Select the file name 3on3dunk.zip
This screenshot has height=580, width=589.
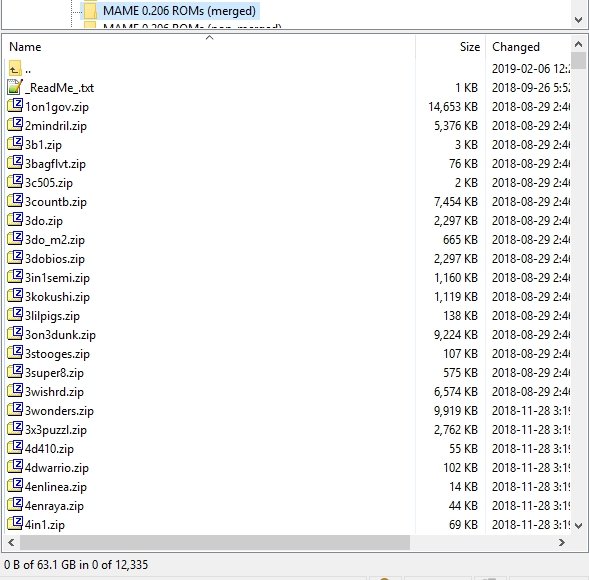point(60,335)
